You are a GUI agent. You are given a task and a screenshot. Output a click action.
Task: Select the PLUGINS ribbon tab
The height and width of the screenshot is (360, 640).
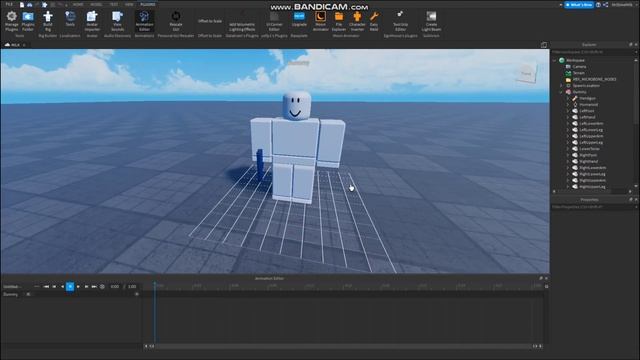(148, 4)
